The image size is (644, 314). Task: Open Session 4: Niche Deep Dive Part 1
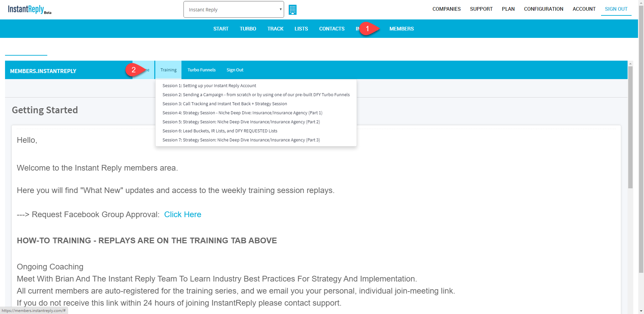click(x=243, y=113)
